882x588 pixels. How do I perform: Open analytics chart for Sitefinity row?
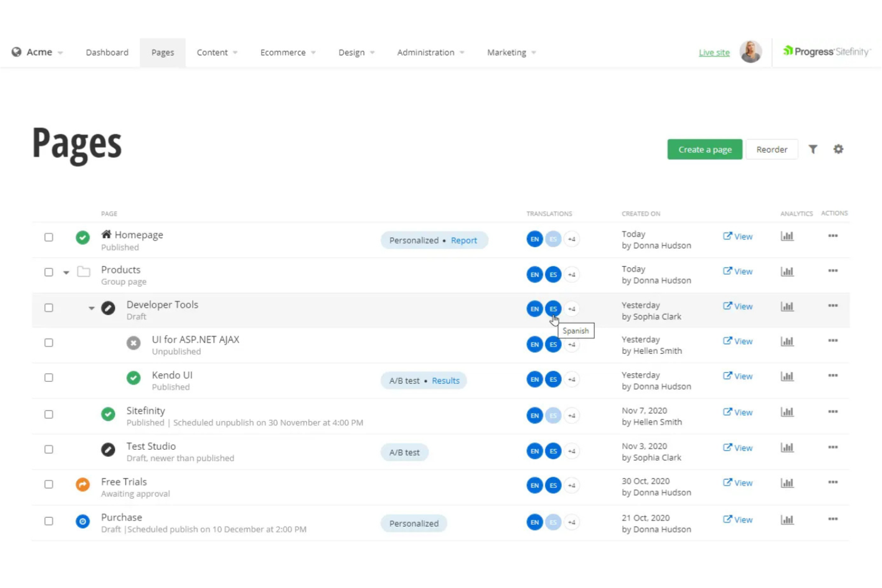(787, 412)
